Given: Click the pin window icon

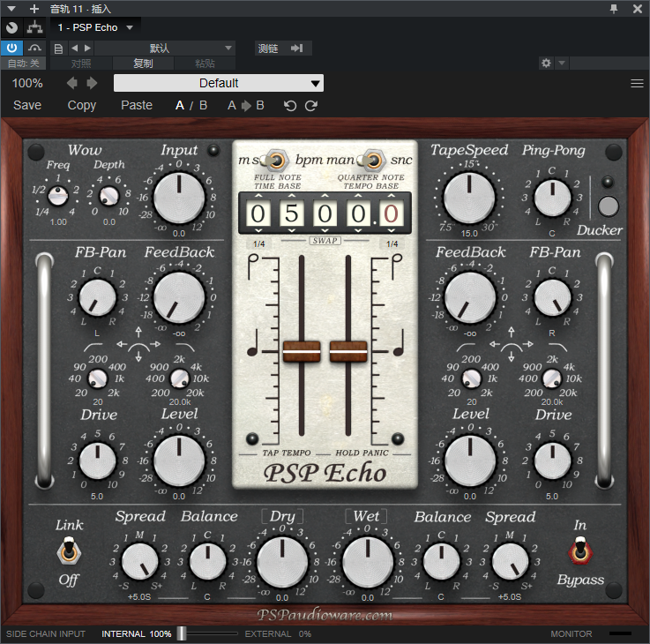Looking at the screenshot, I should (614, 9).
